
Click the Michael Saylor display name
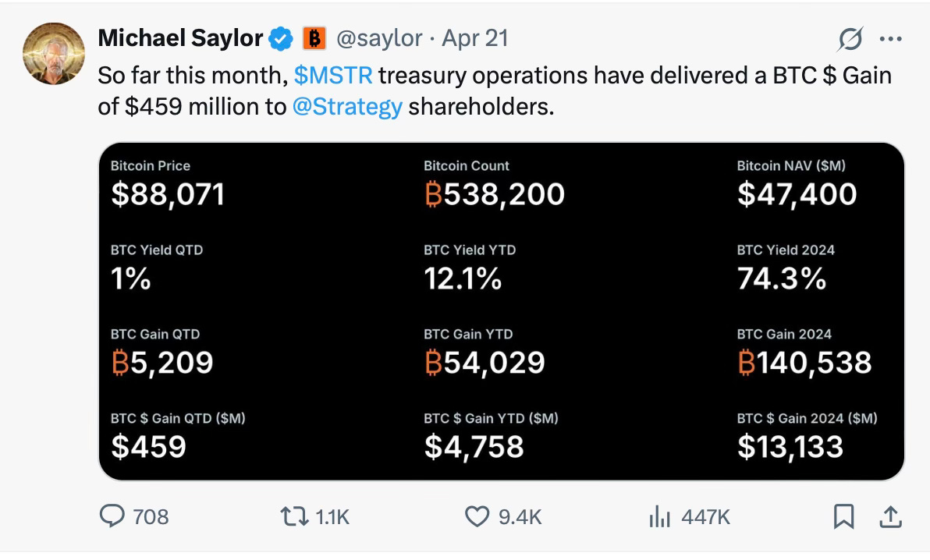click(180, 38)
